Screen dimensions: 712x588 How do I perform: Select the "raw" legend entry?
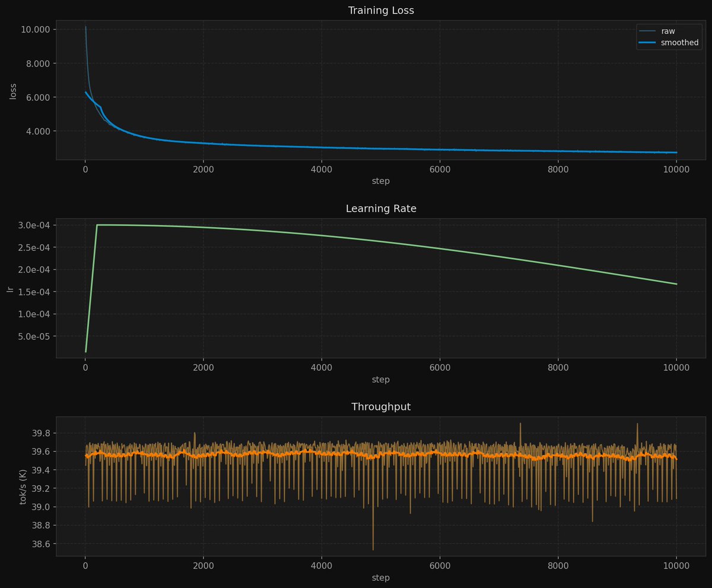coord(668,31)
